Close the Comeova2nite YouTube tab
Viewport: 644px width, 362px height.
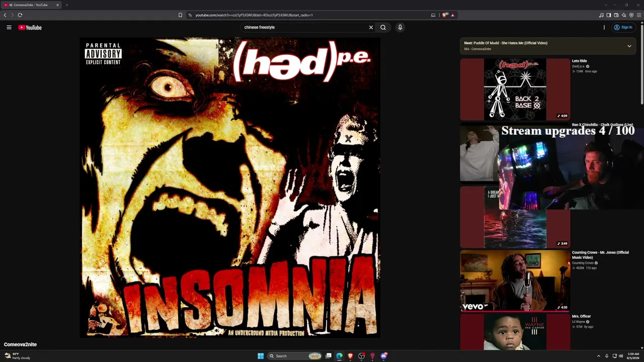point(57,5)
